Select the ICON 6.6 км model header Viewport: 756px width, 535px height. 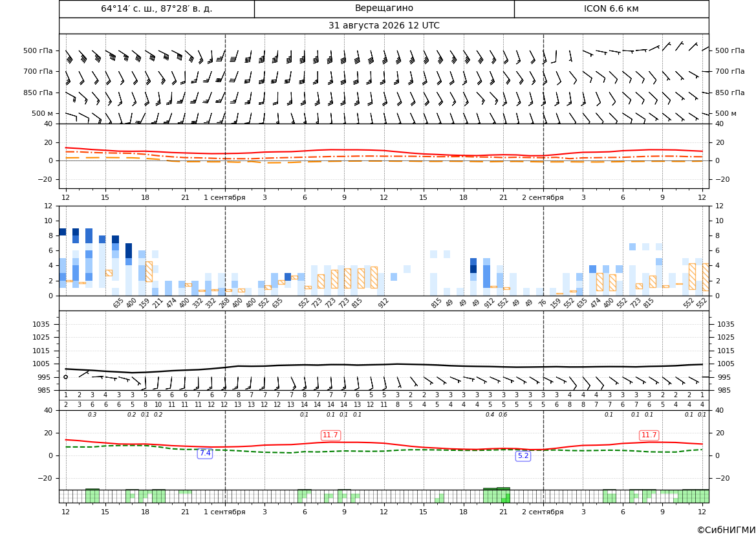[x=611, y=8]
